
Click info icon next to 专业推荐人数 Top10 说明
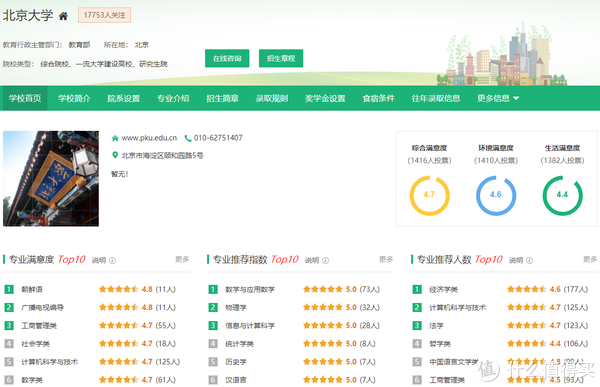tap(530, 260)
